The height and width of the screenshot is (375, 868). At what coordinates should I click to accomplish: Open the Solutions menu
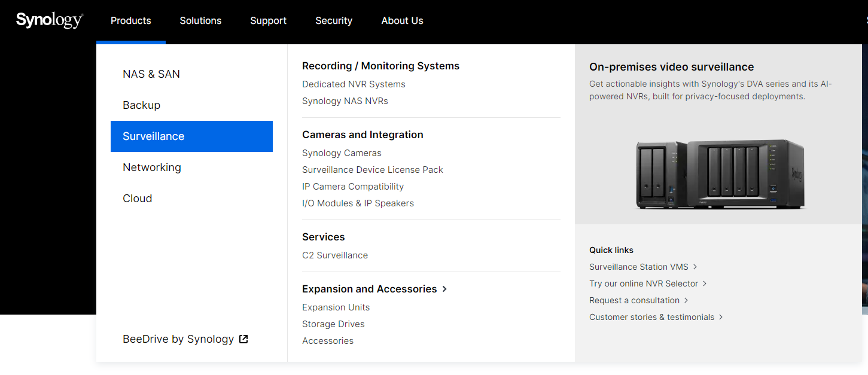point(200,21)
